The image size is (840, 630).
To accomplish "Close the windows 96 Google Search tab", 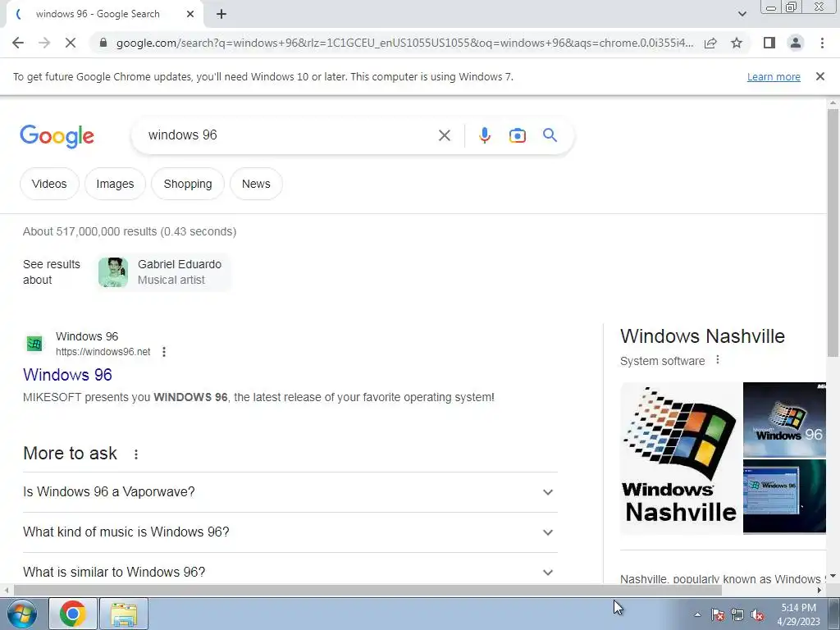I will (x=190, y=14).
